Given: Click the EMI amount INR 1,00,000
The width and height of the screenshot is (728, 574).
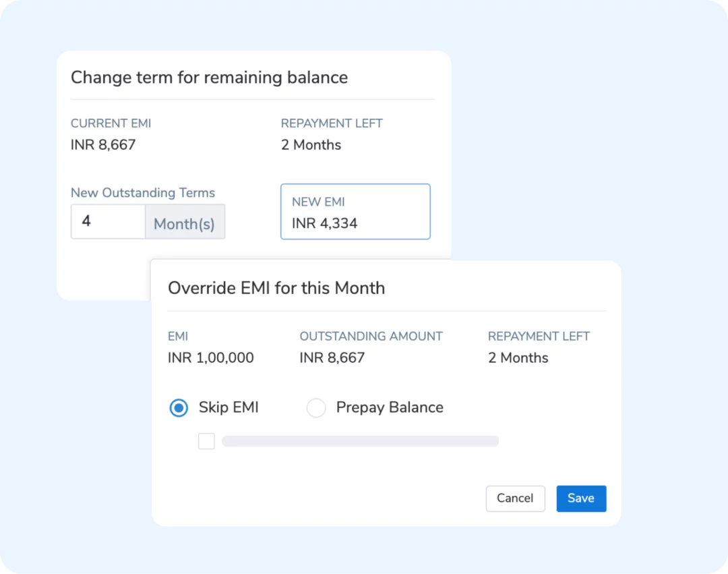Looking at the screenshot, I should pos(211,357).
